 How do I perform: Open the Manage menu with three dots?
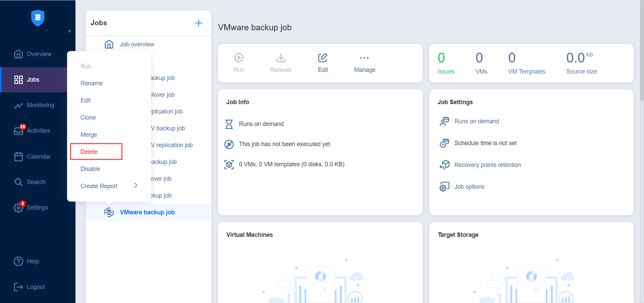coord(365,63)
